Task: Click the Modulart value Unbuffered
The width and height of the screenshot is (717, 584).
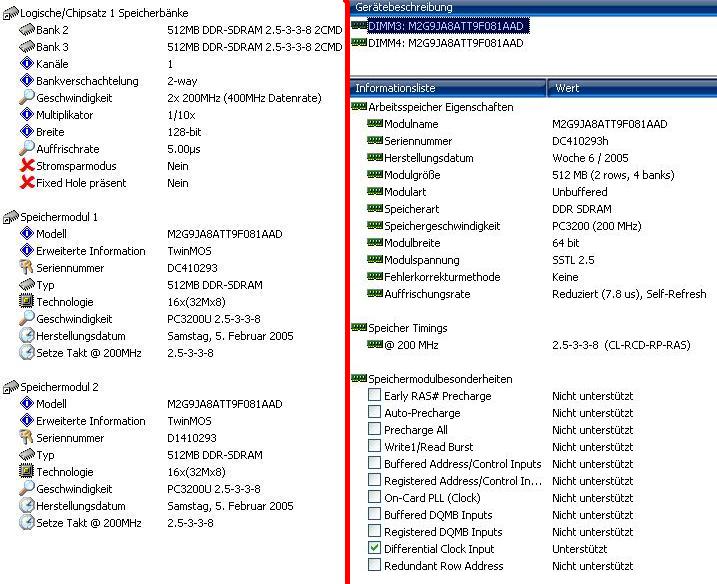Action: [580, 192]
